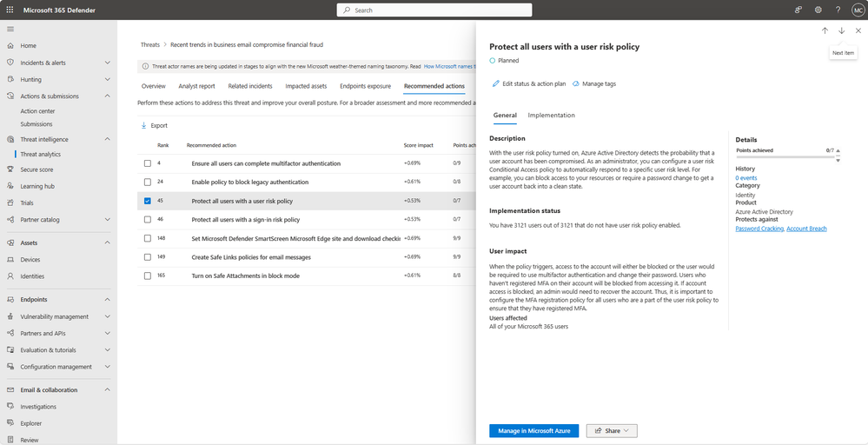868x445 pixels.
Task: Switch to the Implementation tab
Action: [551, 115]
